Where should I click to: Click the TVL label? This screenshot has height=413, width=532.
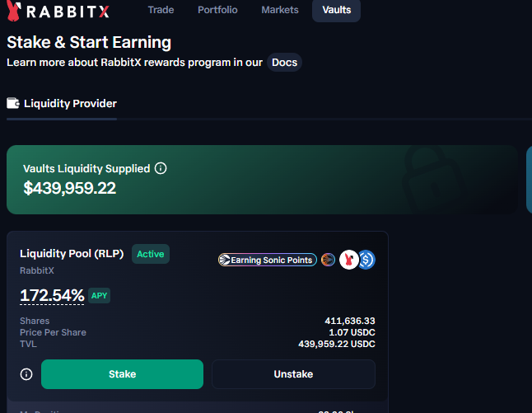click(28, 344)
